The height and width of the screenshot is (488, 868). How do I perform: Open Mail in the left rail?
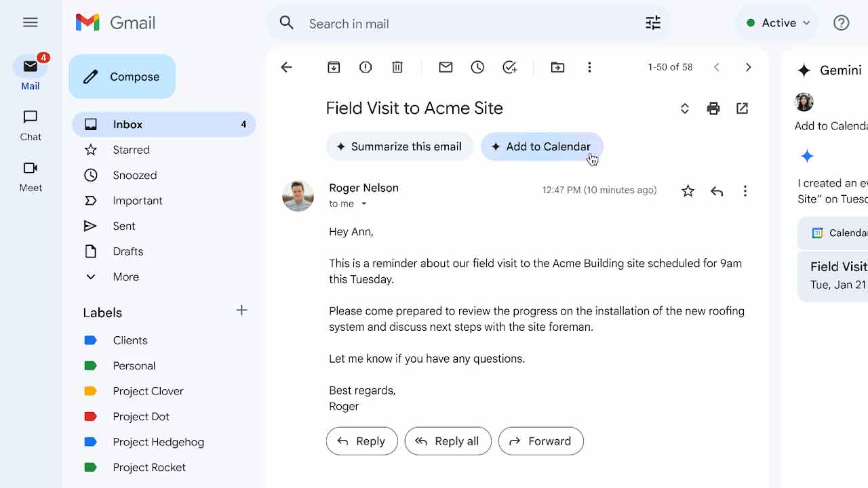point(31,73)
